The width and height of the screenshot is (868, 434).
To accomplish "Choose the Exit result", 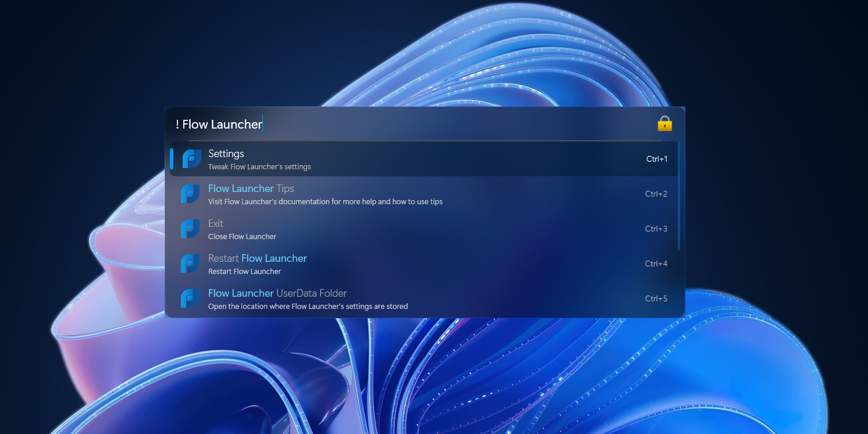I will (x=424, y=229).
